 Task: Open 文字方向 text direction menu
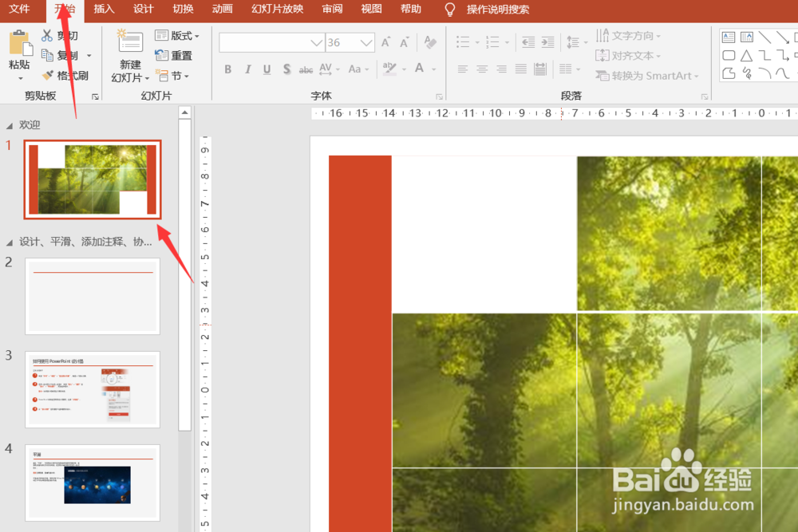(628, 36)
